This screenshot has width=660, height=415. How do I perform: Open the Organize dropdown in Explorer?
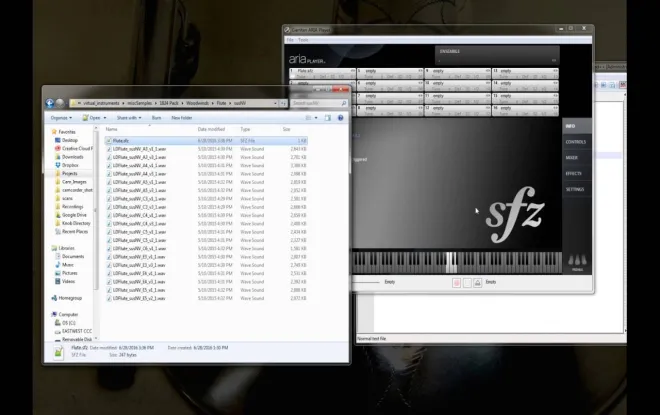tap(61, 118)
